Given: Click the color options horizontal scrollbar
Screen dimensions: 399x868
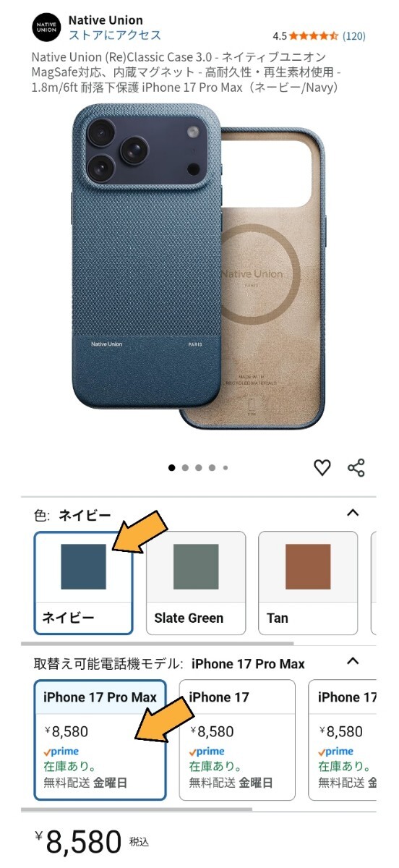Looking at the screenshot, I should 158,643.
